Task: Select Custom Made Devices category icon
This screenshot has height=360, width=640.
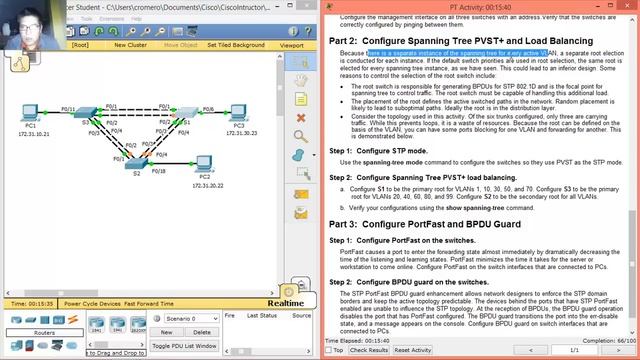Action: pyautogui.click(x=57, y=346)
